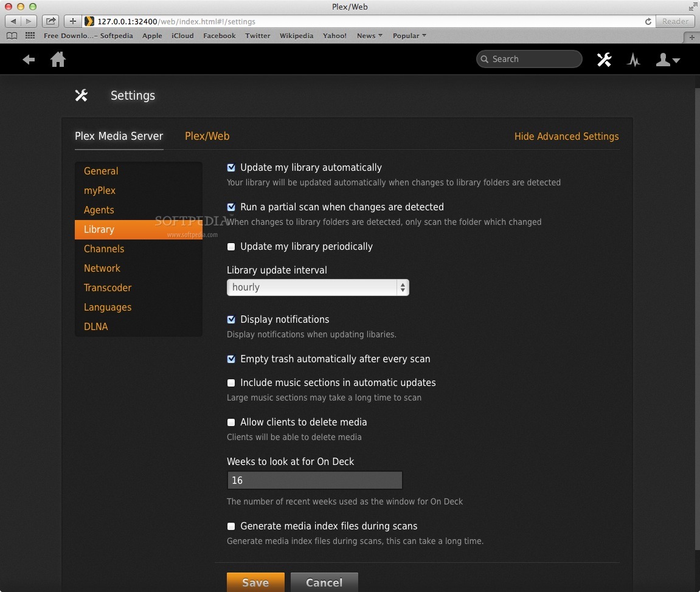Click the Safari forward navigation arrow

point(28,21)
